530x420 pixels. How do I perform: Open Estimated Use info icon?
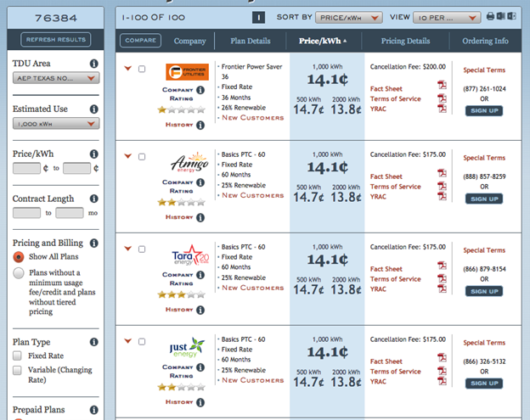click(x=94, y=109)
